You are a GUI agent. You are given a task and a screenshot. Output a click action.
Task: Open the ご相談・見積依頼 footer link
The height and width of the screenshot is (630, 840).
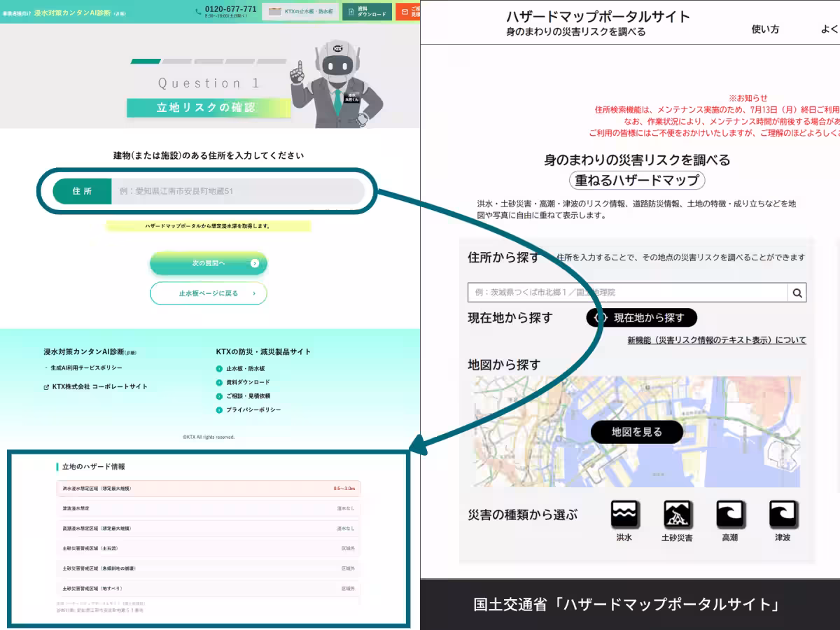tap(248, 396)
